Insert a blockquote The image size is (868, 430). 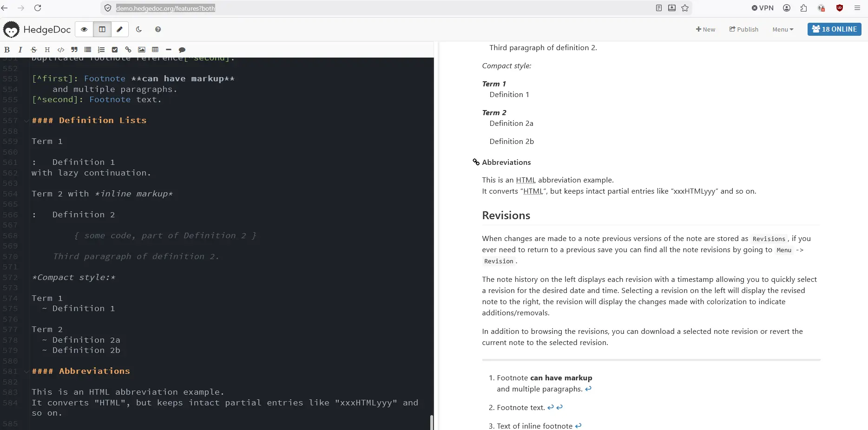coord(74,50)
